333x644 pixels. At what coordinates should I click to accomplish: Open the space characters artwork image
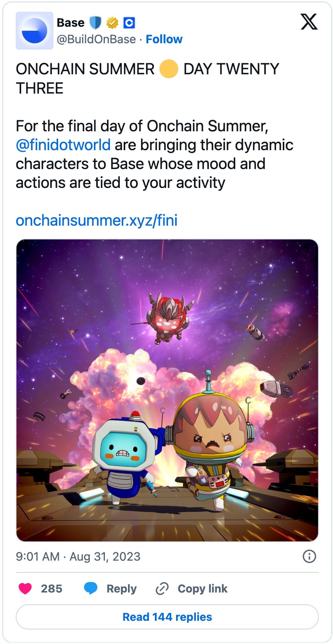[x=167, y=390]
